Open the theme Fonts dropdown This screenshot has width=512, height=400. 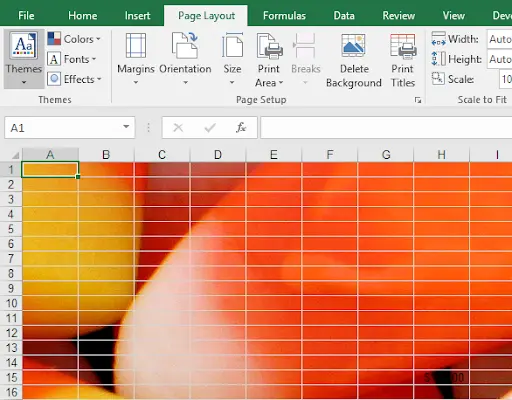[72, 59]
